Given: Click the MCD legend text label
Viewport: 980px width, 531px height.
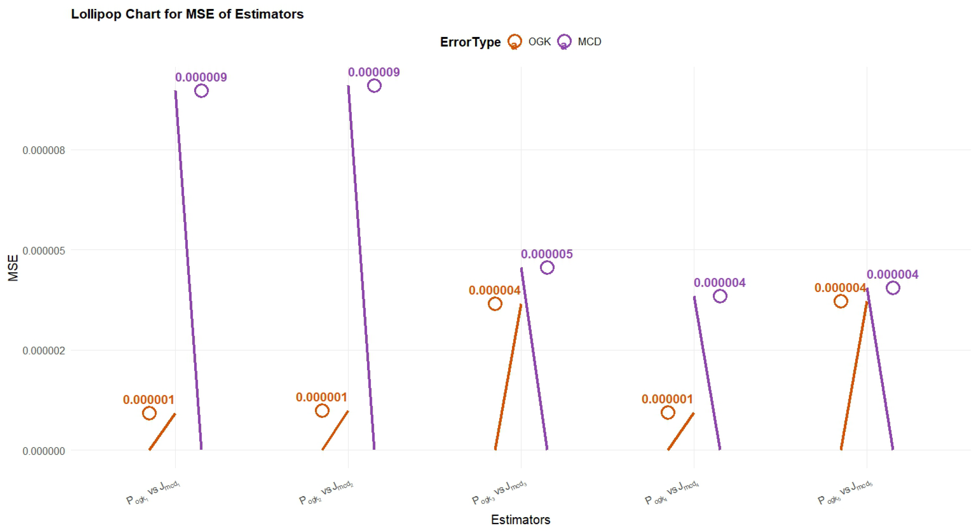Looking at the screenshot, I should [x=589, y=41].
